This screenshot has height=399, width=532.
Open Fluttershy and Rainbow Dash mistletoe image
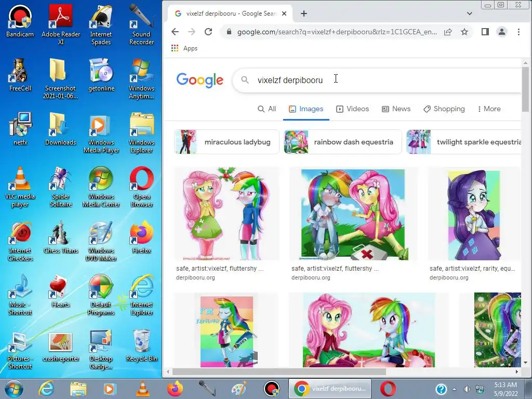click(x=226, y=214)
